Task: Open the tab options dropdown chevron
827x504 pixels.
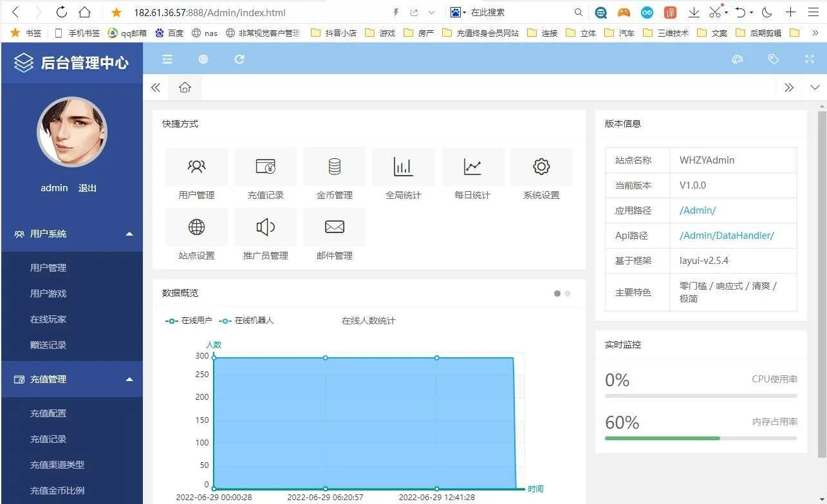Action: 815,88
